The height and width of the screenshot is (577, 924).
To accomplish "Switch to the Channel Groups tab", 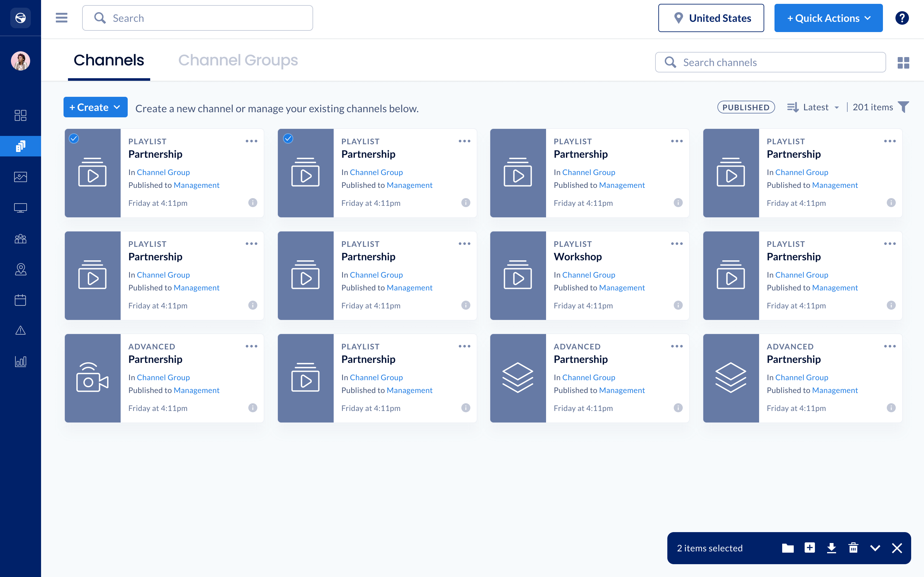I will click(238, 60).
